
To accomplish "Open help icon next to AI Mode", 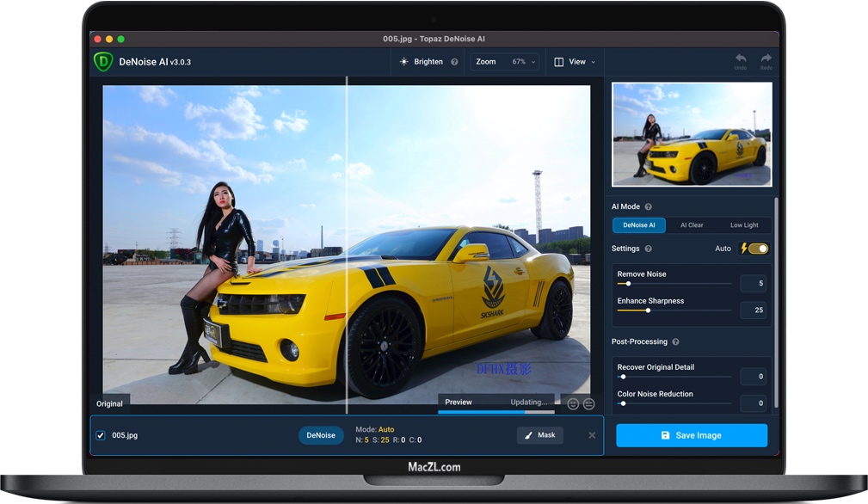I will [649, 206].
